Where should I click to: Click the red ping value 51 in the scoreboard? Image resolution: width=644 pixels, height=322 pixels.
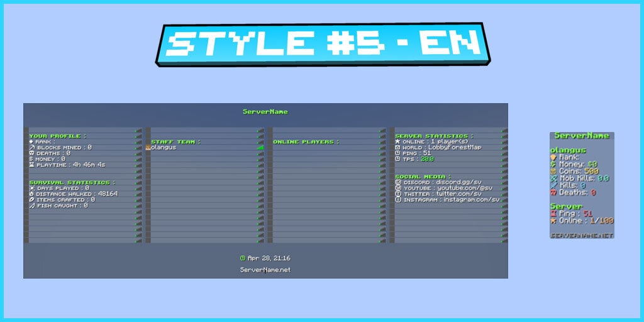588,214
